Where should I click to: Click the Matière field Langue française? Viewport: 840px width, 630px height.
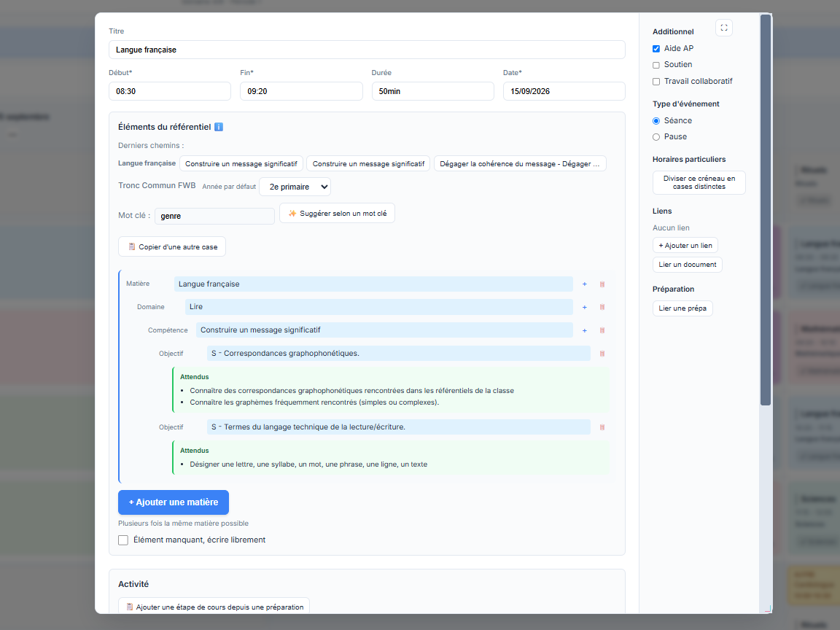[373, 284]
